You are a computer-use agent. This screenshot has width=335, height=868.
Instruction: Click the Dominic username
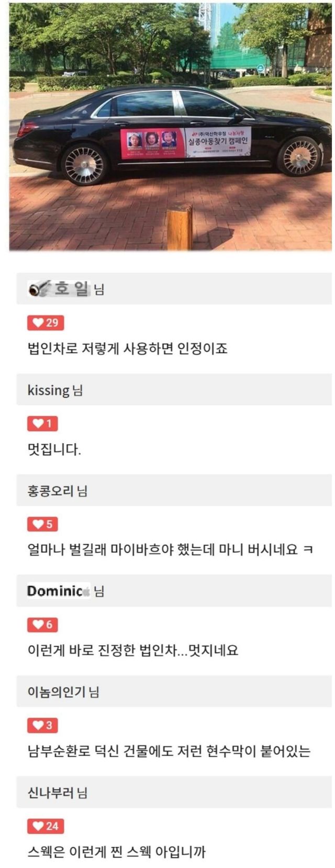pyautogui.click(x=55, y=591)
